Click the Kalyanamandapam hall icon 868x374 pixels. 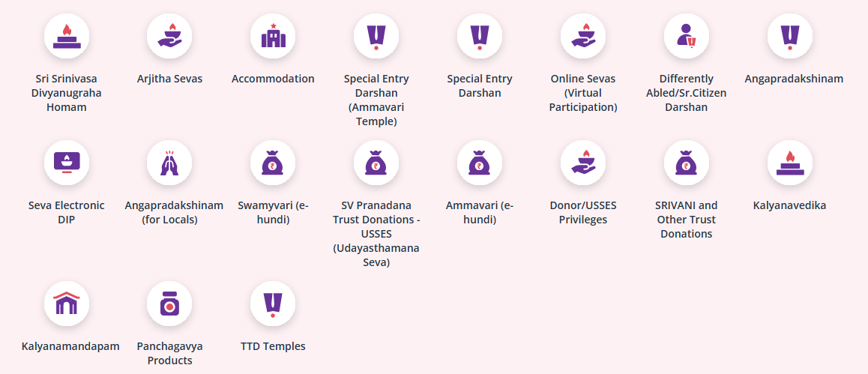(67, 304)
